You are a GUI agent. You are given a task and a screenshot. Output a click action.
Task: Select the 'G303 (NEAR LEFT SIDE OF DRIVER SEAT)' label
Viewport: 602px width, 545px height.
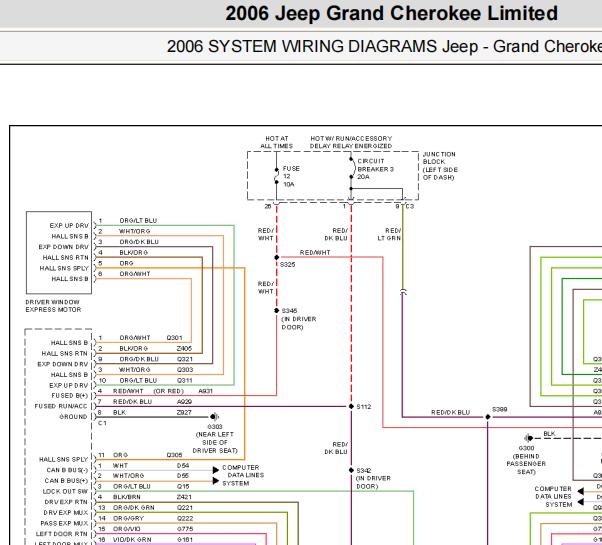[215, 438]
